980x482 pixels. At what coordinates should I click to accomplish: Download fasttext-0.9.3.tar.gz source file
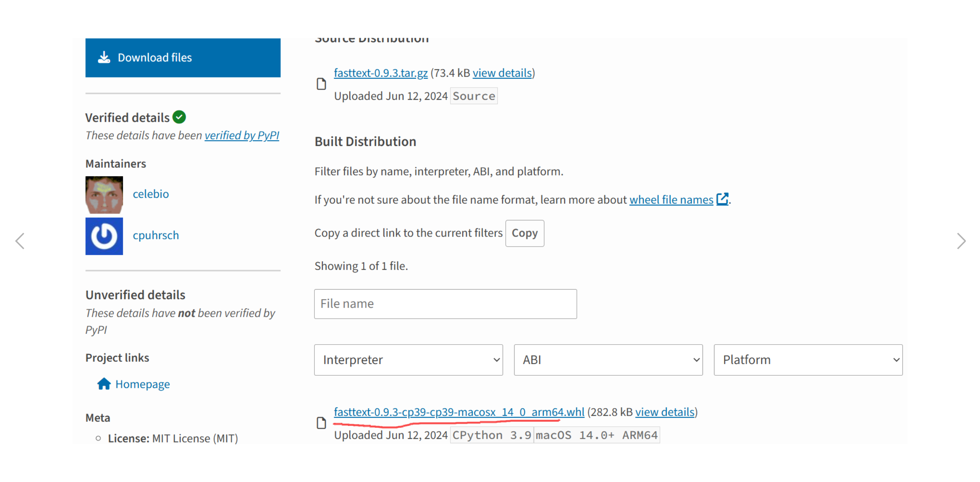[380, 73]
